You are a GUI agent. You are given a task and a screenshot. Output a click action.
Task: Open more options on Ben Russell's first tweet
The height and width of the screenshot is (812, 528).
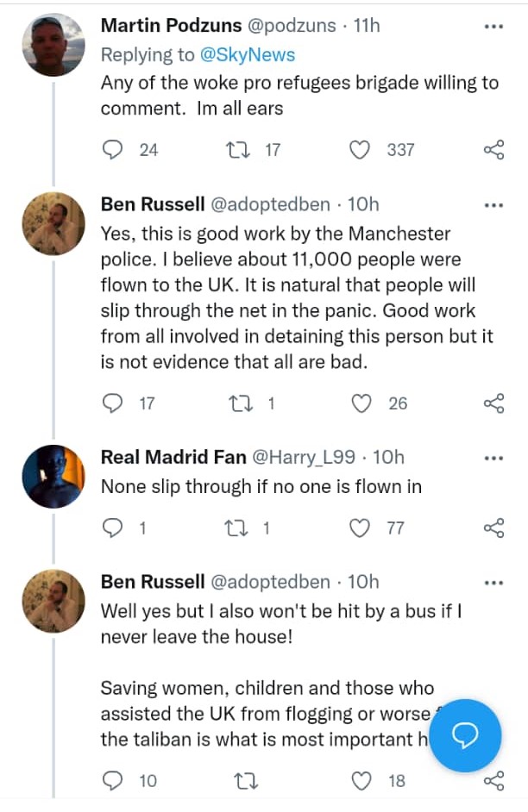[x=493, y=205]
